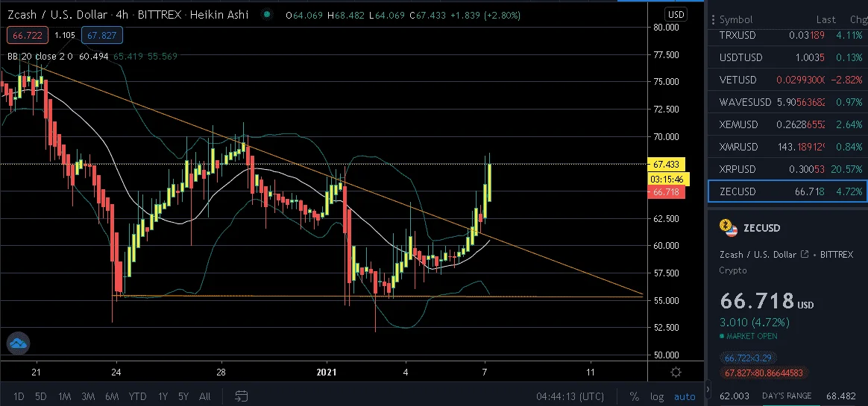This screenshot has height=406, width=868.
Task: Click the ZECUSD coin logo icon
Action: (x=728, y=228)
